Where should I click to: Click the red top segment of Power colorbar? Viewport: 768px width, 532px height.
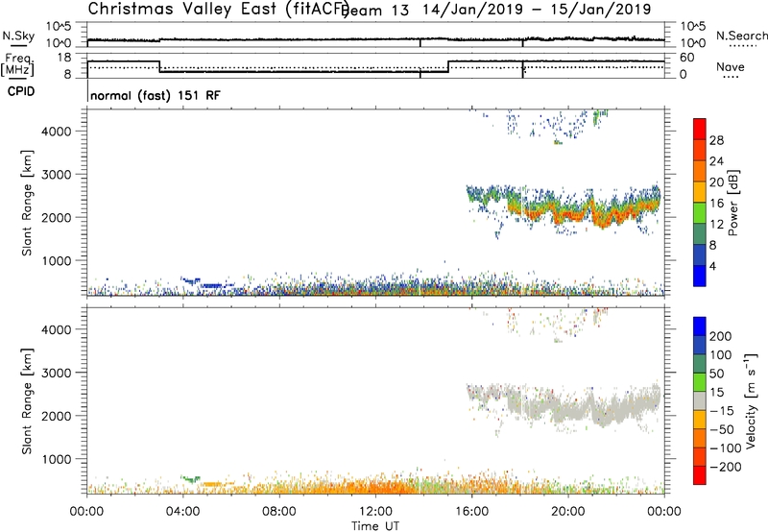[700, 129]
